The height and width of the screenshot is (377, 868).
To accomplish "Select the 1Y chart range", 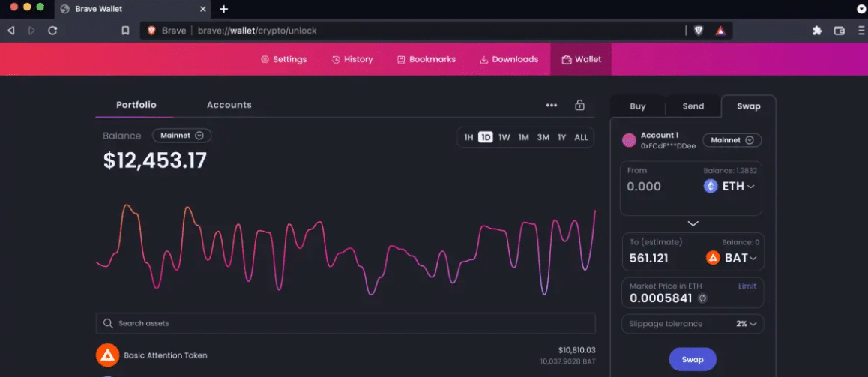I will (x=562, y=137).
